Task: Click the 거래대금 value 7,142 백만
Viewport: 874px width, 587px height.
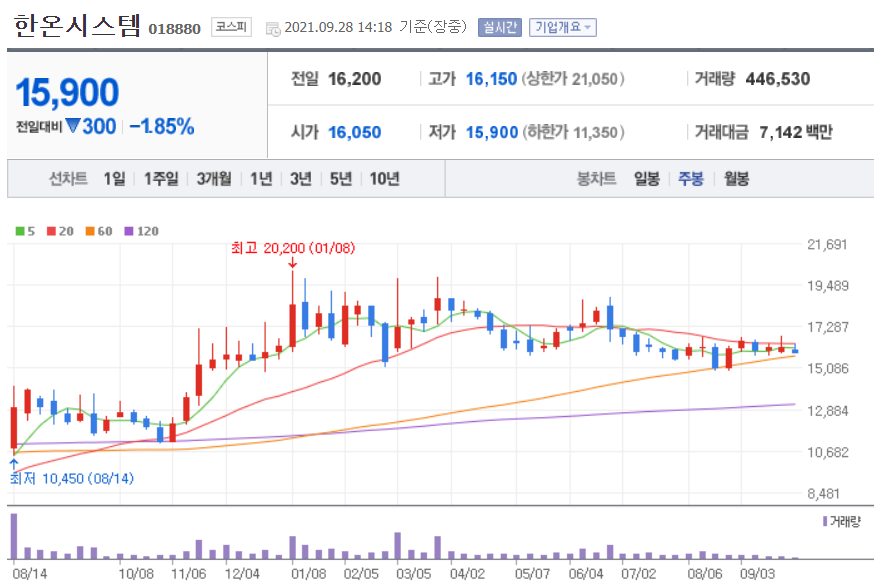Action: pos(795,133)
